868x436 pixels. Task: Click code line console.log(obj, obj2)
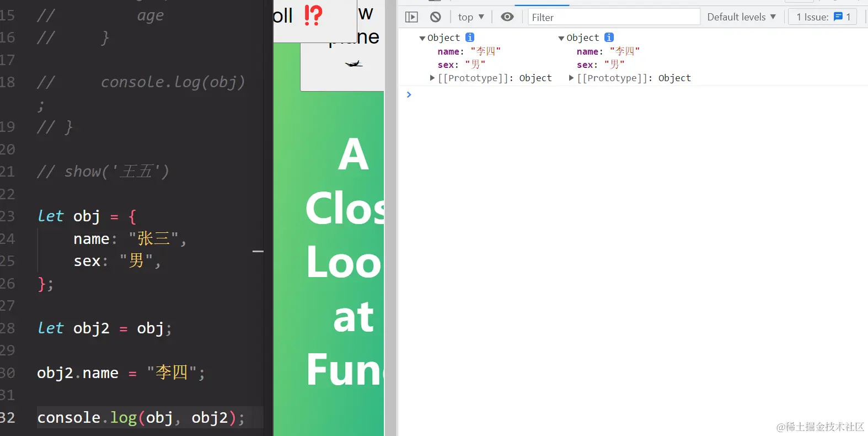point(141,418)
